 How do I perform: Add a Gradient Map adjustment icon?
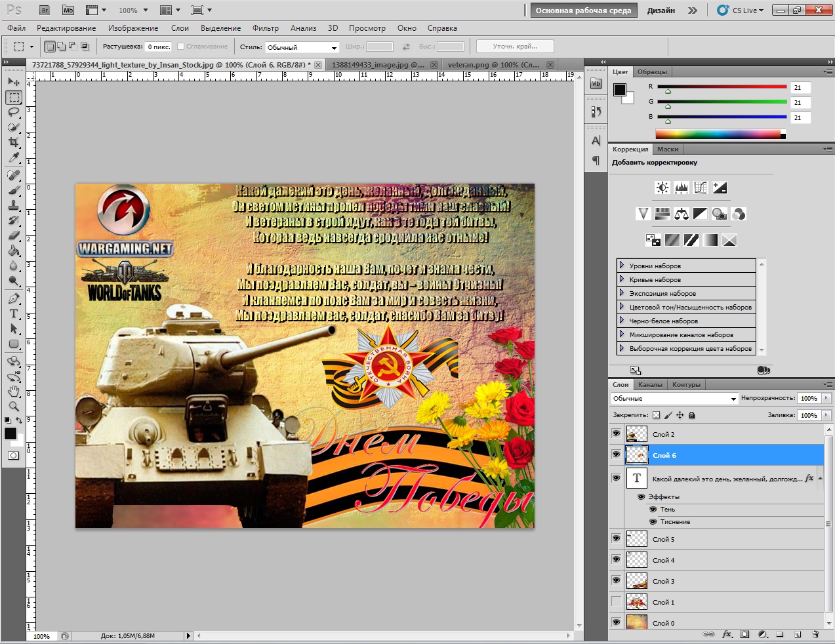point(710,240)
